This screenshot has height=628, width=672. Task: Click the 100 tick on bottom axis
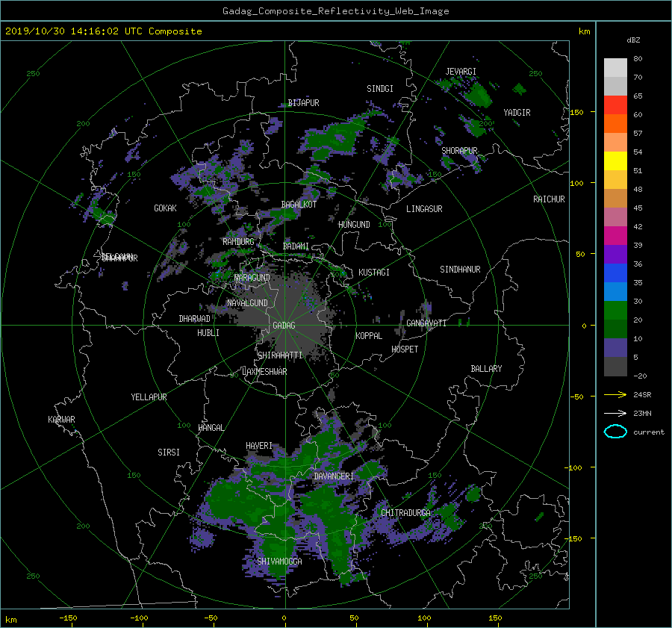[424, 618]
